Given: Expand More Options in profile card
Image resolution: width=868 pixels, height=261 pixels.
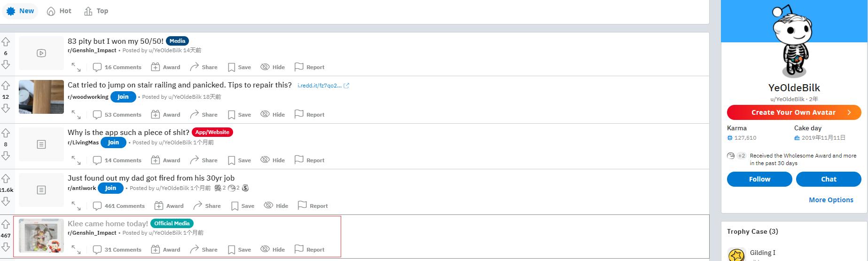Looking at the screenshot, I should pyautogui.click(x=830, y=200).
